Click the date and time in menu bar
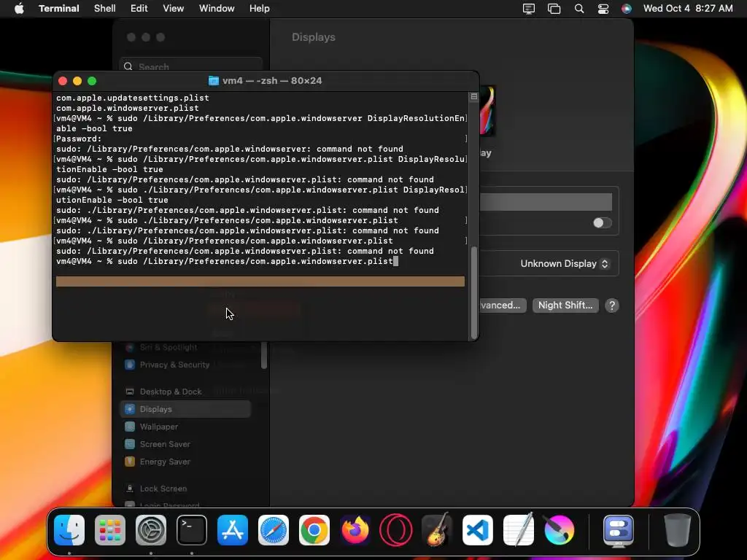 pos(688,9)
